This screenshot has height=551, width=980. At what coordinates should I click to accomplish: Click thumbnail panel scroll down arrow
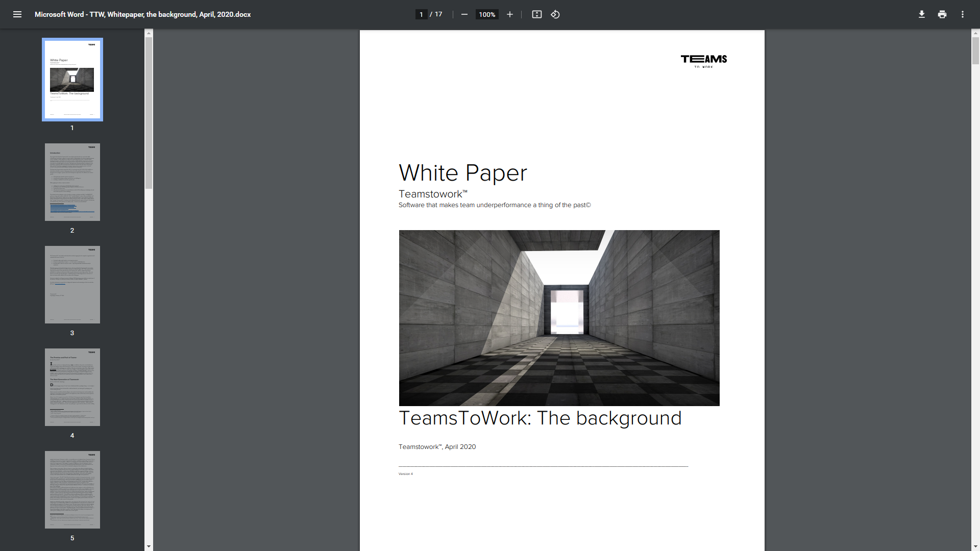click(149, 546)
